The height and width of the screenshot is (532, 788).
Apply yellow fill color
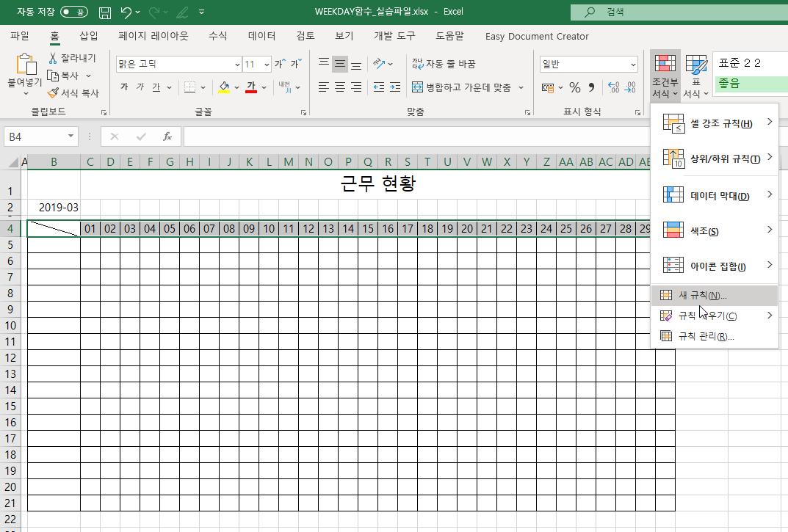pos(224,87)
